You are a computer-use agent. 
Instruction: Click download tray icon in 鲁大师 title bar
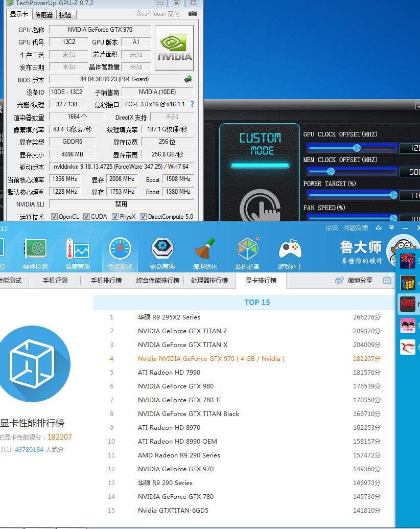pos(379,228)
